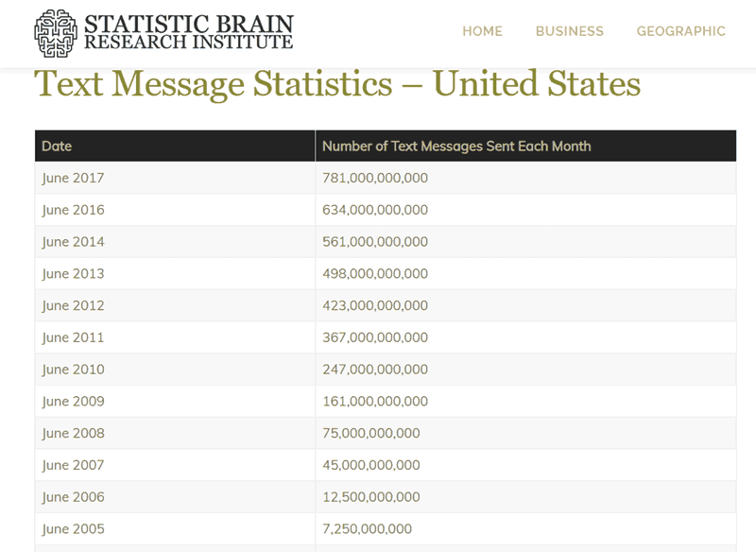Screen dimensions: 756x552
Task: Click the brain maze logo icon
Action: (x=56, y=33)
